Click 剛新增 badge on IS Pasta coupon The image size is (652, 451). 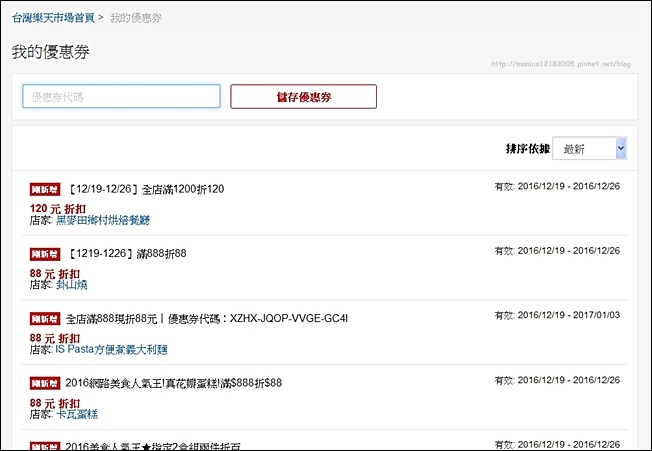45,319
